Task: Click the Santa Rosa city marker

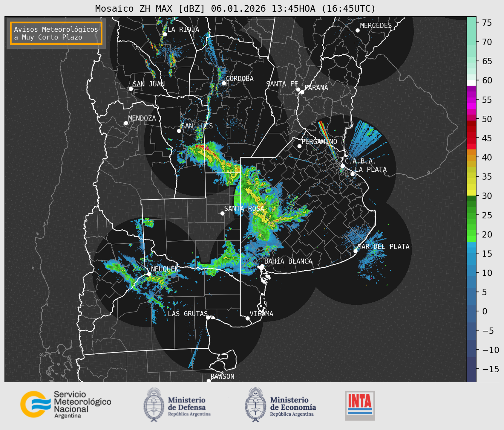Action: (222, 213)
